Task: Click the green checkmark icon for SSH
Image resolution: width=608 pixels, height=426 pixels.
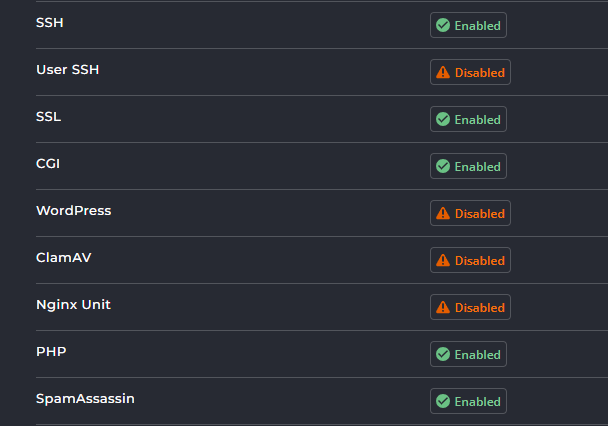Action: [443, 25]
